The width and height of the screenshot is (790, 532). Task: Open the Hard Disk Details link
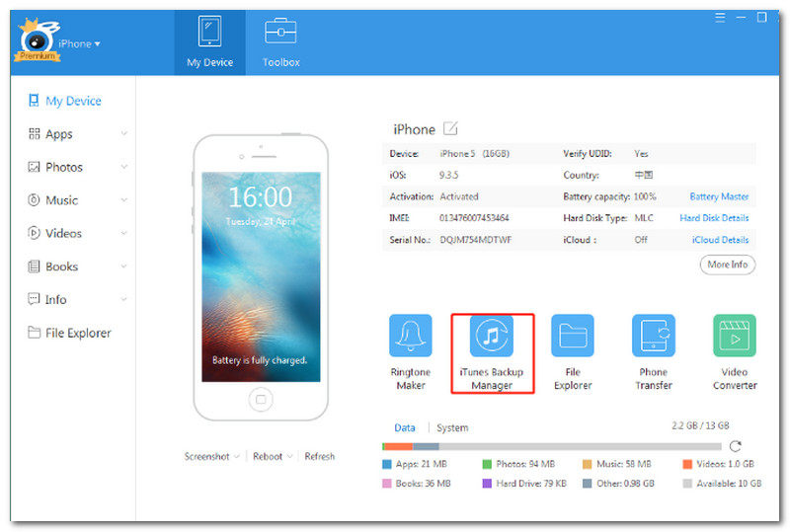[714, 218]
